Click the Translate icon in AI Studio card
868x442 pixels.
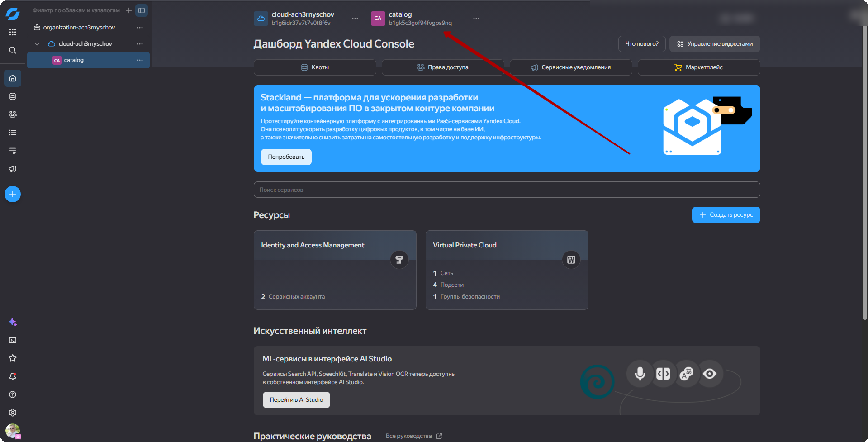tap(687, 374)
